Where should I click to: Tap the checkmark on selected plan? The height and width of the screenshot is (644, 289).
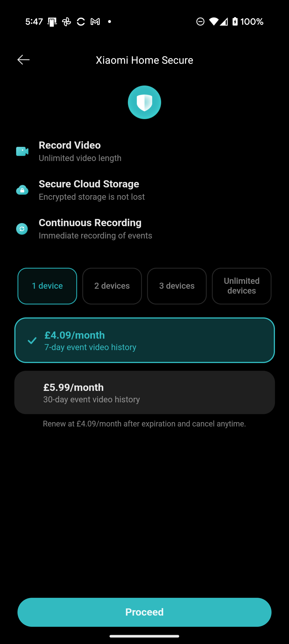click(32, 341)
